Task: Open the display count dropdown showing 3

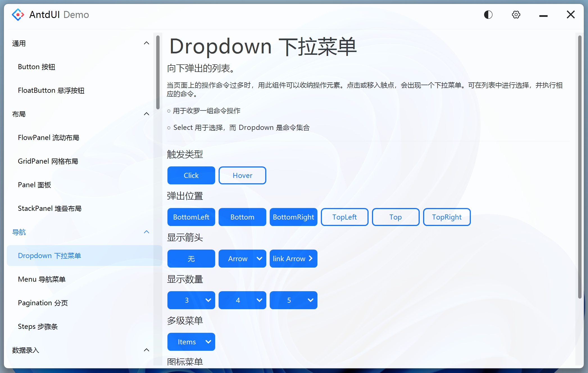Action: [x=191, y=300]
